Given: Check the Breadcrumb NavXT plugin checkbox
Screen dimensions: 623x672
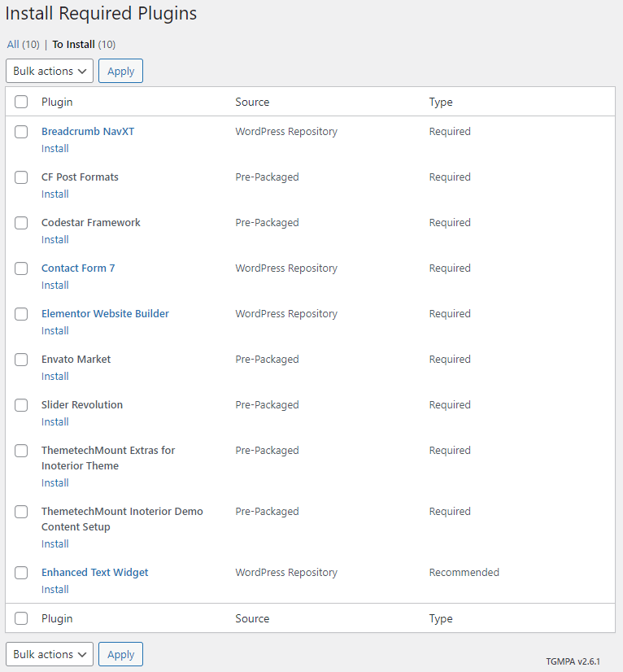Looking at the screenshot, I should [21, 132].
